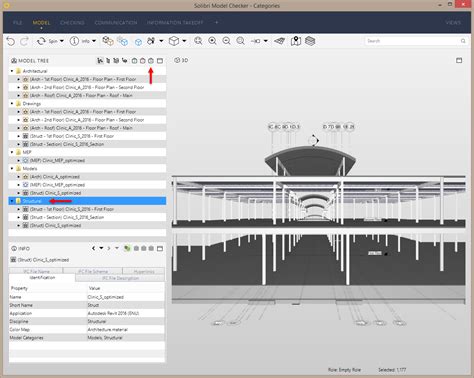474x378 pixels.
Task: Click the zoom window magnifier icon
Action: click(198, 41)
